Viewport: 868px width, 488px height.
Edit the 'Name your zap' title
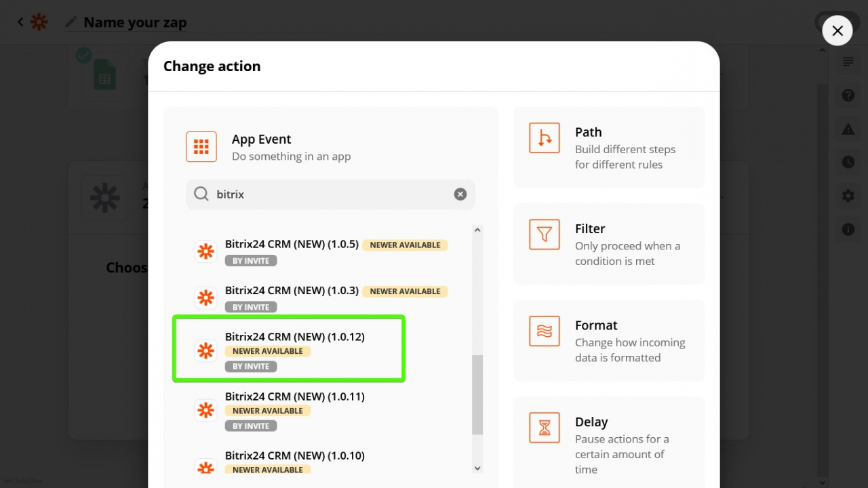click(135, 22)
